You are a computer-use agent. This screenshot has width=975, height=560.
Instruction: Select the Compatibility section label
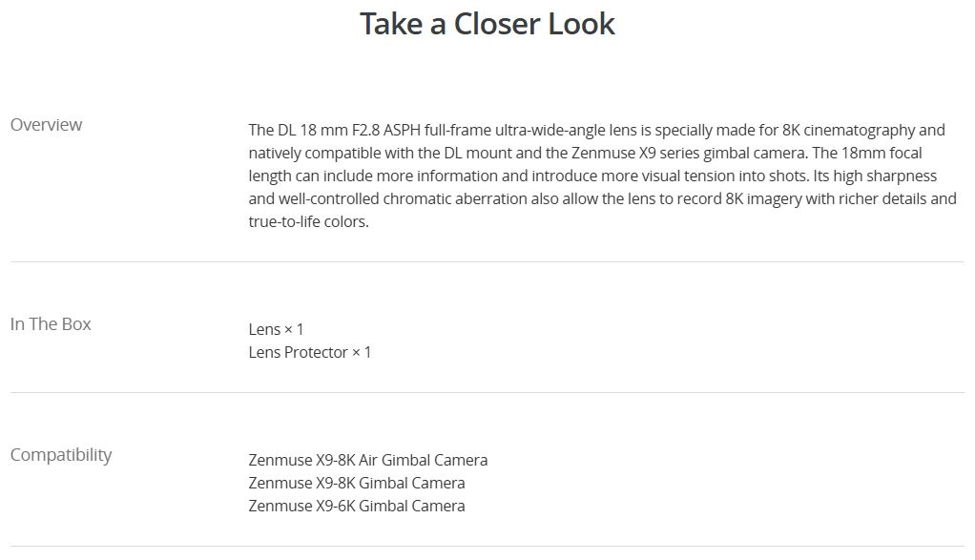pos(60,455)
